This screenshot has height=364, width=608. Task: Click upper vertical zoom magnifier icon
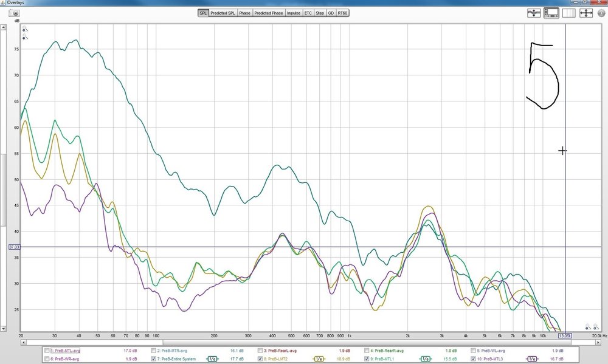tap(25, 29)
